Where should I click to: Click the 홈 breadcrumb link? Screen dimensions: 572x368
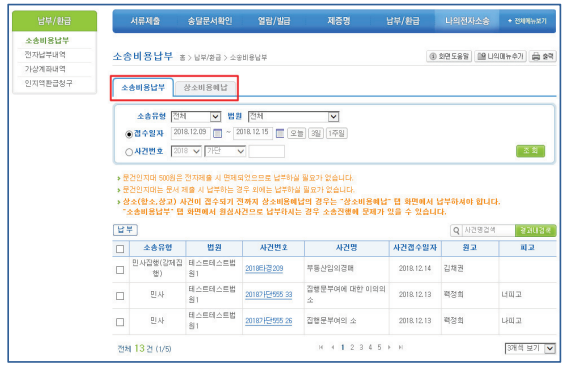click(x=182, y=58)
